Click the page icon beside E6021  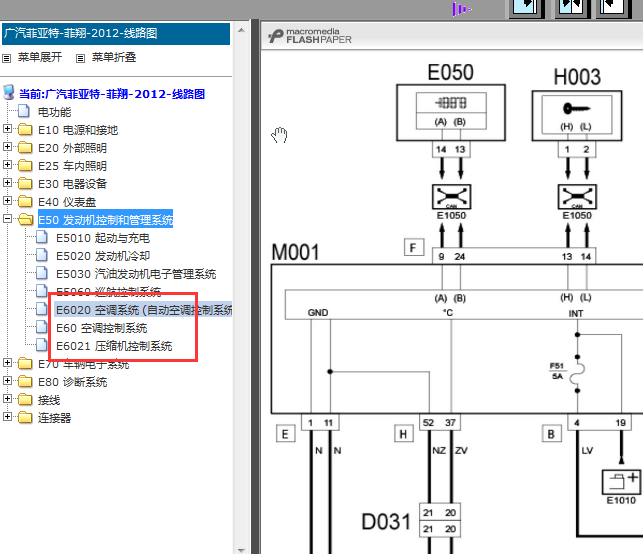tap(41, 345)
